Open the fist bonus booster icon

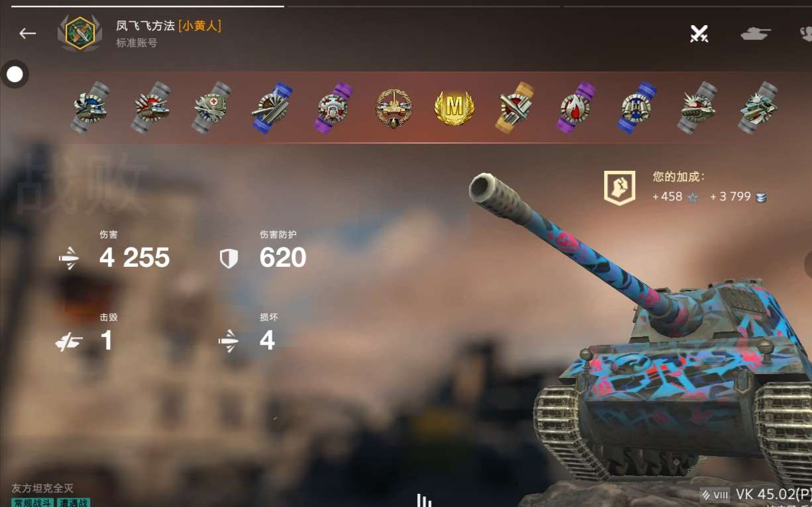pyautogui.click(x=619, y=187)
